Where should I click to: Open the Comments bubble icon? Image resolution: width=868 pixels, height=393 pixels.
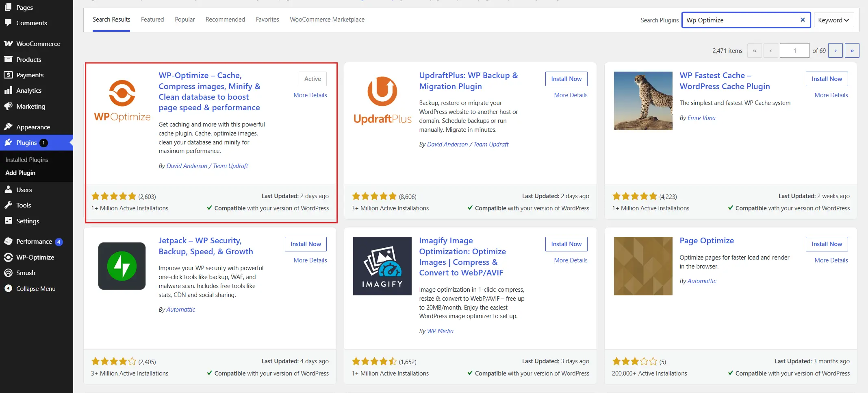point(8,23)
